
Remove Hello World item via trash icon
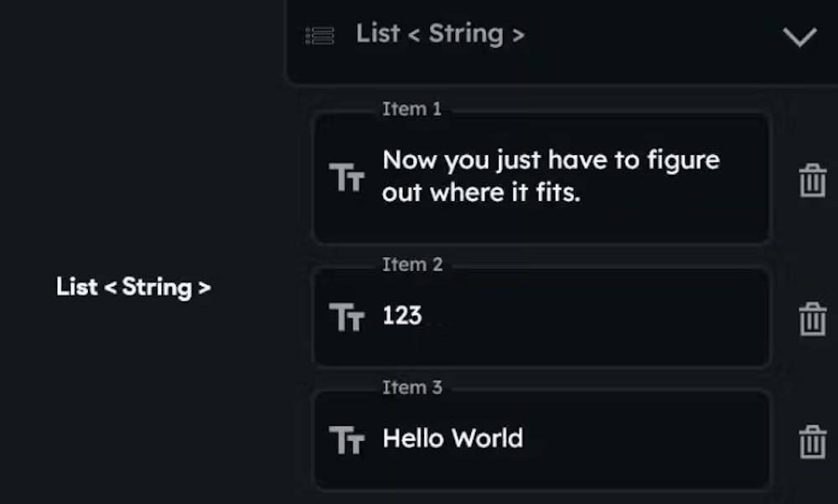(x=812, y=441)
